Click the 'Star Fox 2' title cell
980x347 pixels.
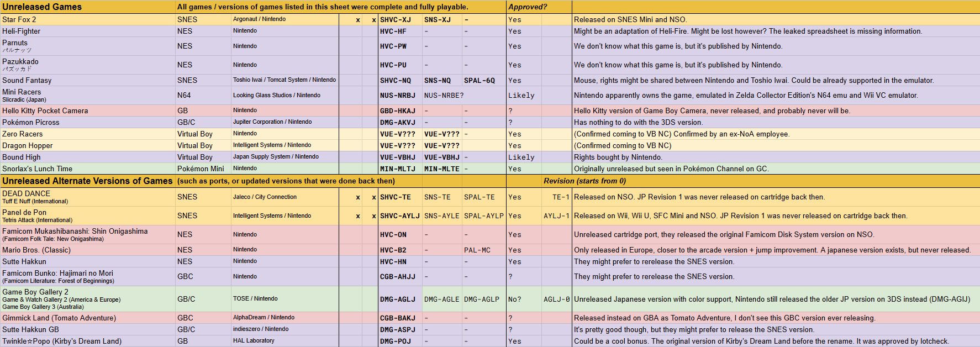pos(88,19)
